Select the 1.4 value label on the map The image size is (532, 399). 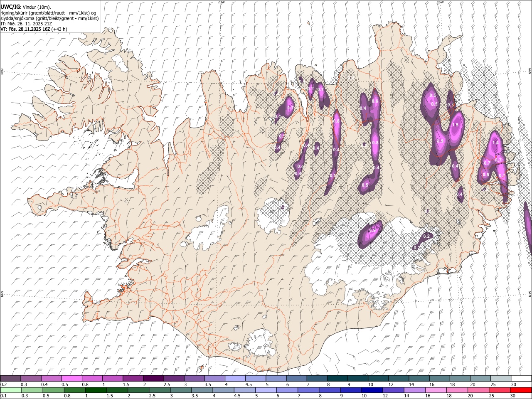pyautogui.click(x=495, y=143)
